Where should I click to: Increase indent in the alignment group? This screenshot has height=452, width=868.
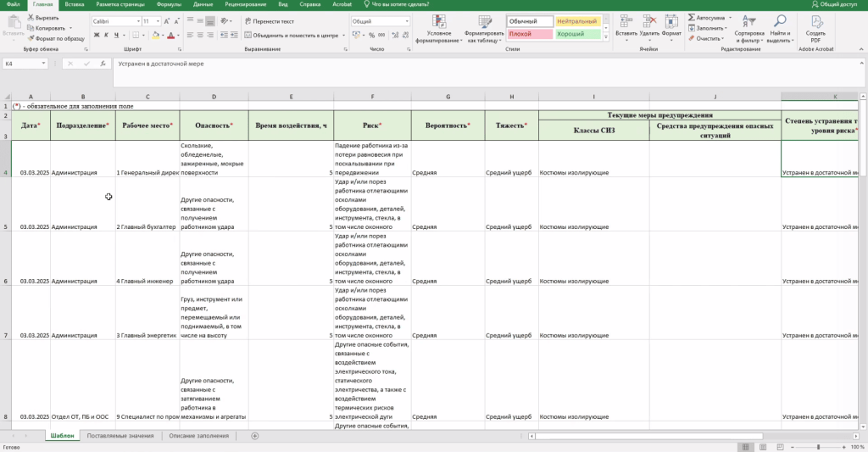point(234,35)
